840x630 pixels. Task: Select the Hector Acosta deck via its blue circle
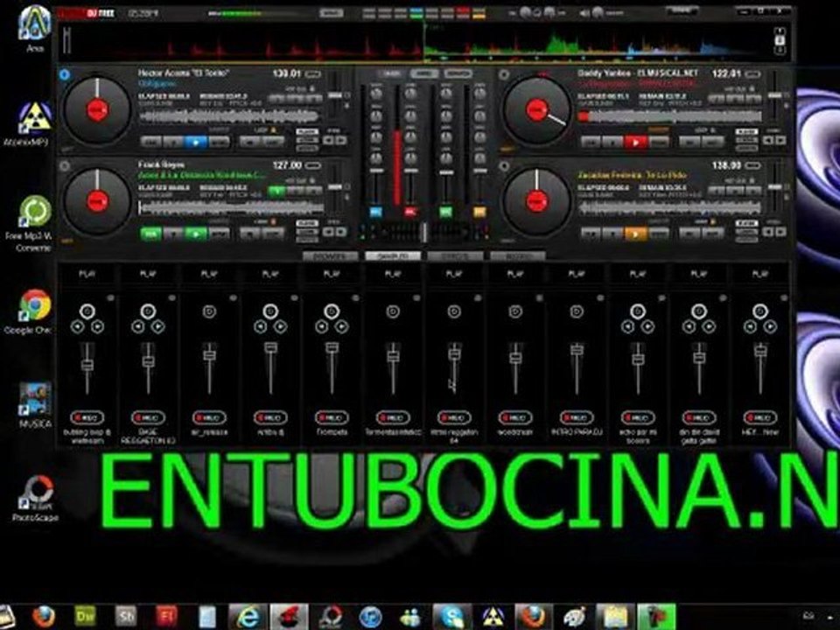65,74
